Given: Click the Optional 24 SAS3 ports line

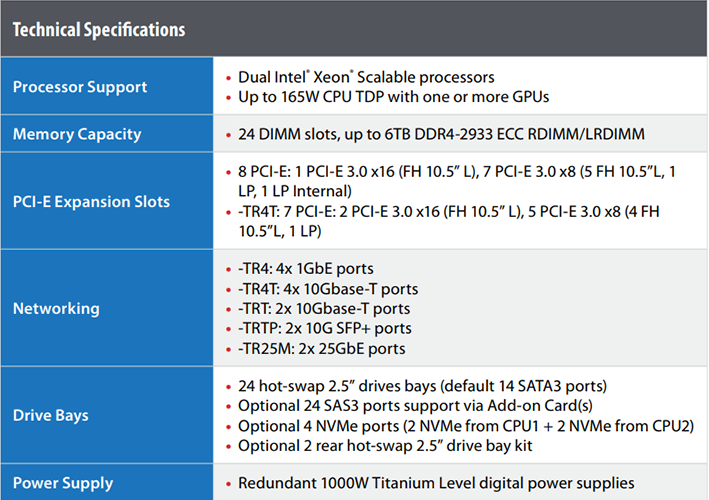Looking at the screenshot, I should [415, 406].
